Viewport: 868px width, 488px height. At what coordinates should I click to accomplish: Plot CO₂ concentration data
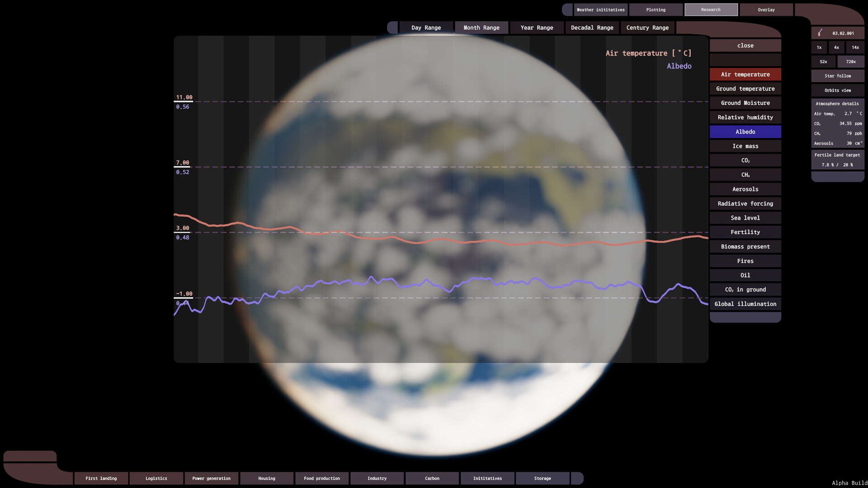[x=745, y=160]
